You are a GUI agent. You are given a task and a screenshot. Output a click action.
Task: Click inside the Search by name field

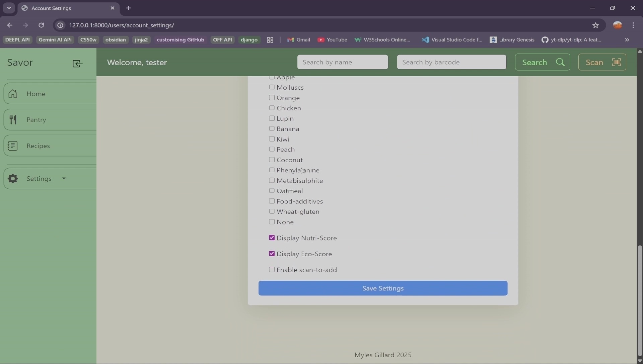point(342,62)
